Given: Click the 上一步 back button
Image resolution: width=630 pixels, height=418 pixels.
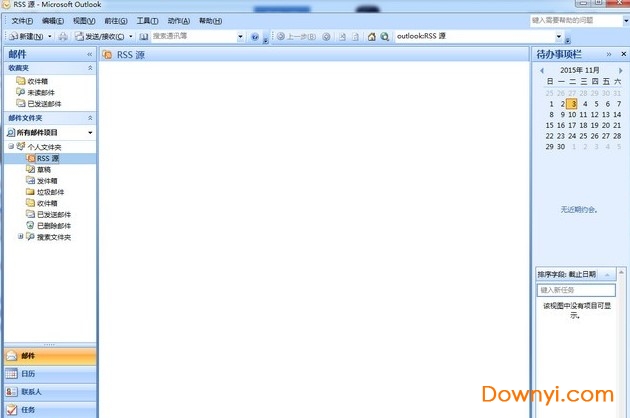Looking at the screenshot, I should pyautogui.click(x=296, y=37).
